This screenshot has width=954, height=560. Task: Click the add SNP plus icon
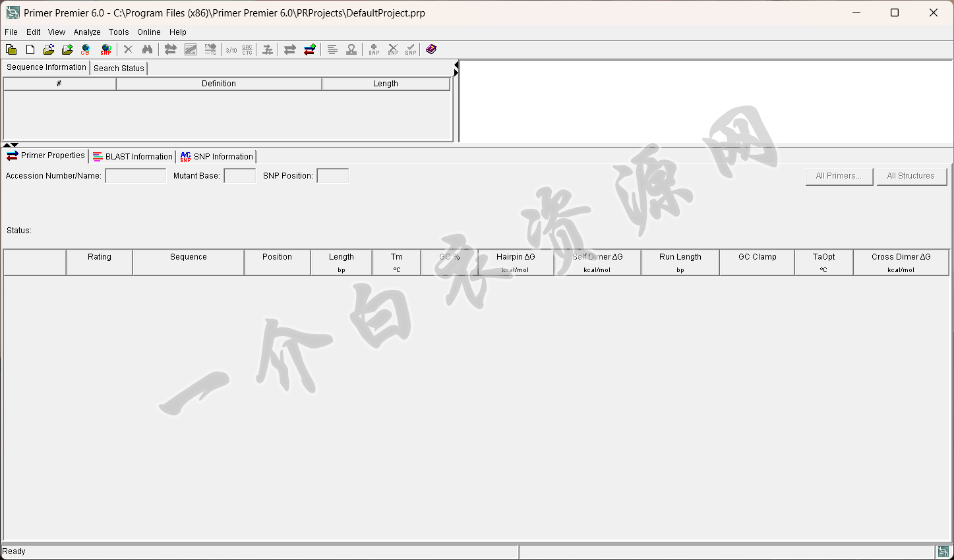click(x=374, y=49)
